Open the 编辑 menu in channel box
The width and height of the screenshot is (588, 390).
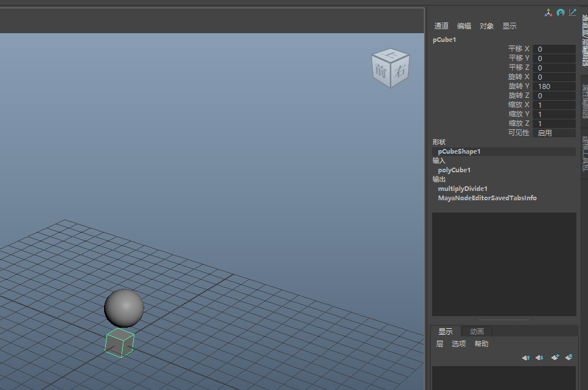pos(464,26)
